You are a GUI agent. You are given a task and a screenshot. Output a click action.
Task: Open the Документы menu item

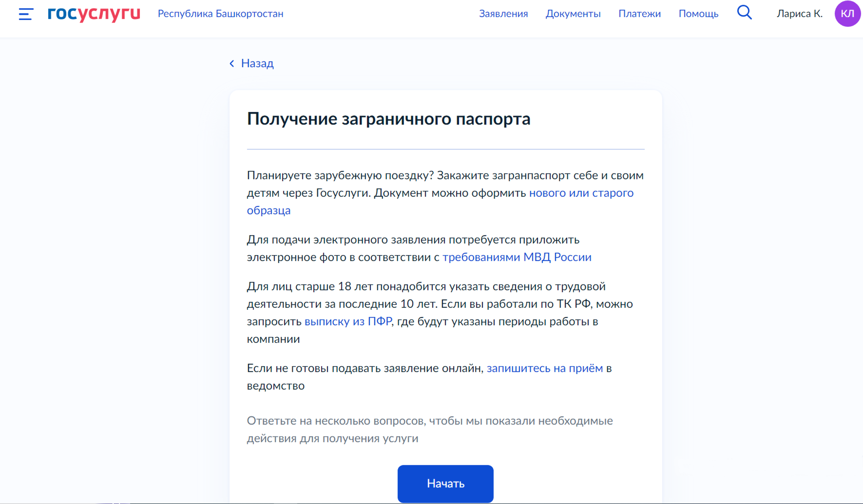coord(573,14)
